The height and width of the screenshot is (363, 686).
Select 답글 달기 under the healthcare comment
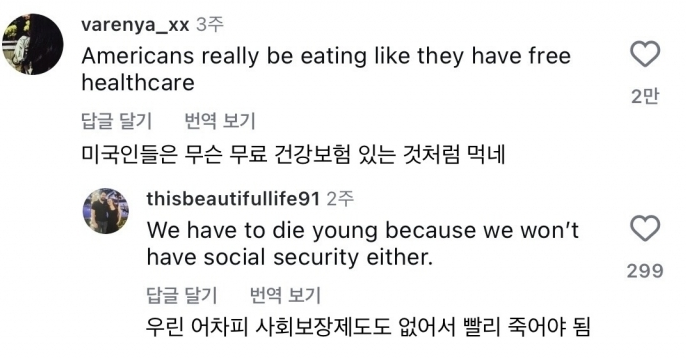click(116, 120)
